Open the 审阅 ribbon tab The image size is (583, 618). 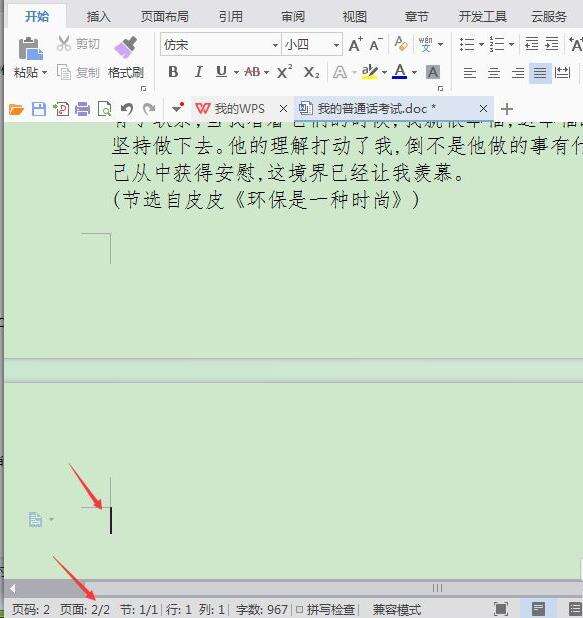click(293, 17)
